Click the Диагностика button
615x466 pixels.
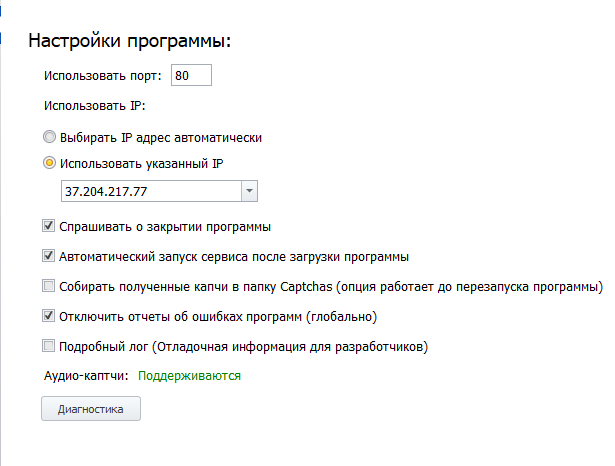91,409
